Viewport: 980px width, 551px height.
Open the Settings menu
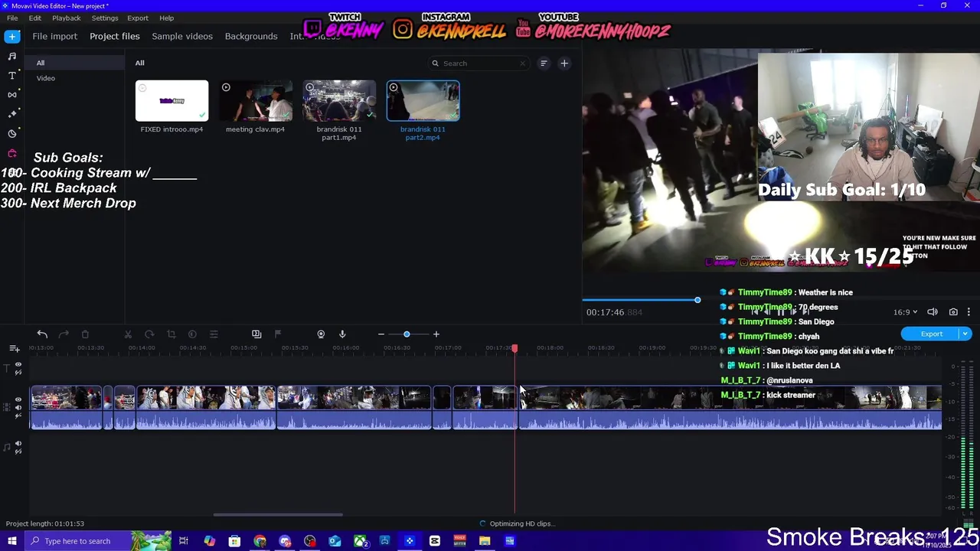coord(105,18)
